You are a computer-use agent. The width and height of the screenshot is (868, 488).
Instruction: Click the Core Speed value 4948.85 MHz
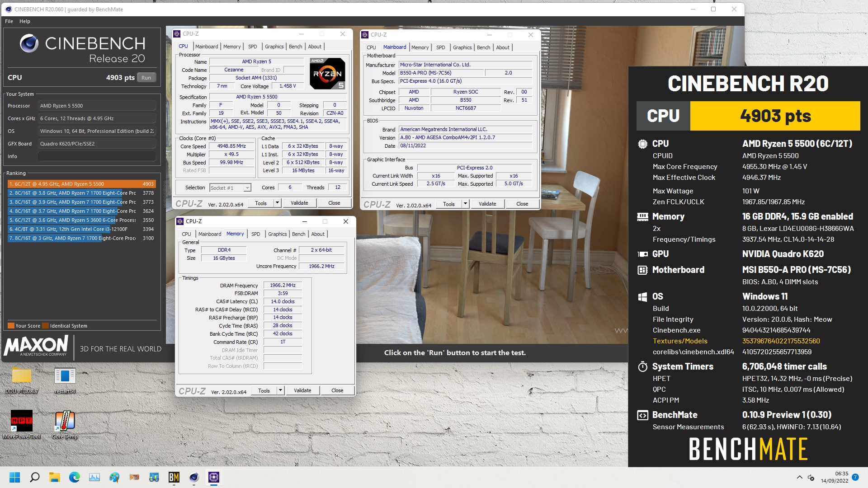pyautogui.click(x=231, y=146)
